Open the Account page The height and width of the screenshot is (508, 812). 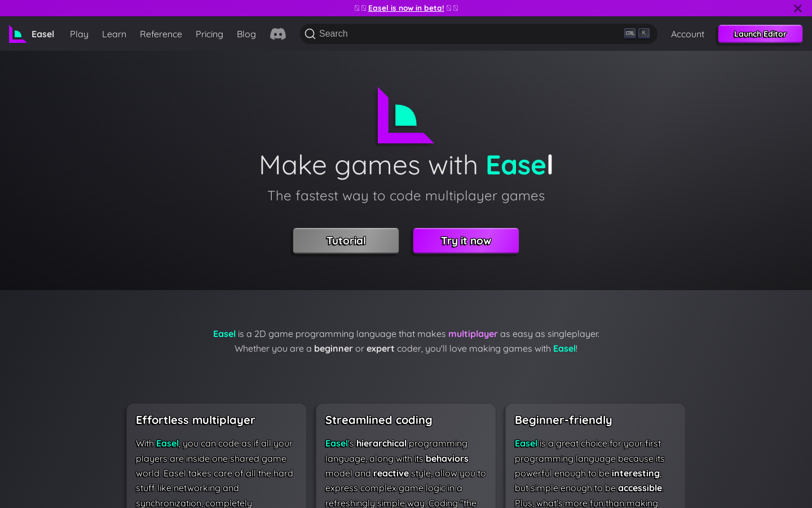point(687,34)
